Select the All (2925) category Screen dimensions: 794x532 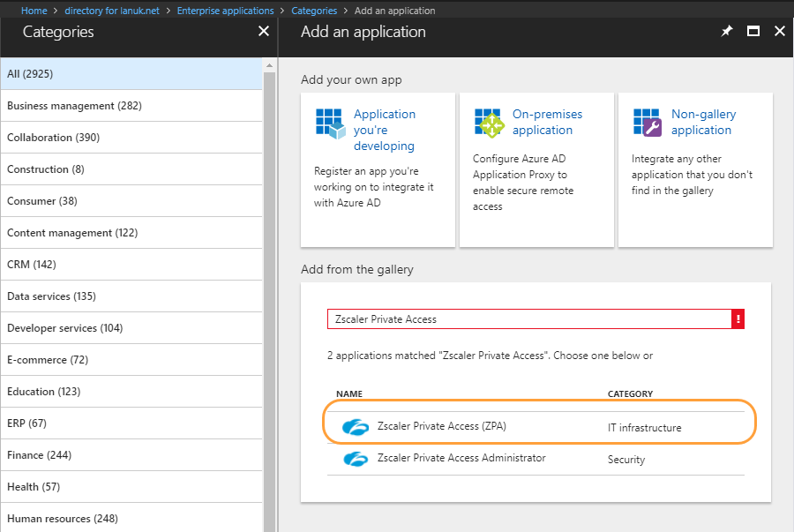click(x=131, y=74)
